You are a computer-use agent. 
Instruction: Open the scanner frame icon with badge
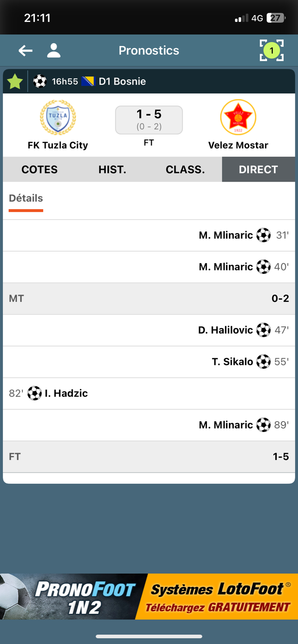272,50
